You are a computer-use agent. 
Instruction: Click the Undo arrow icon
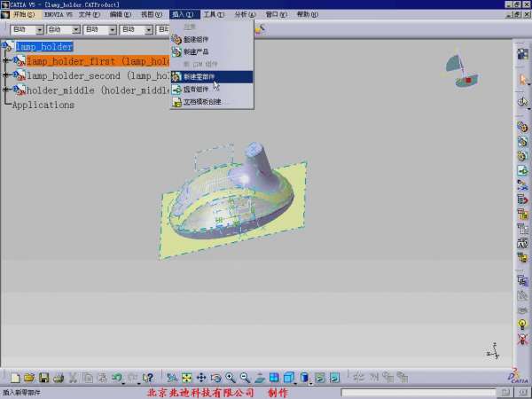click(117, 378)
